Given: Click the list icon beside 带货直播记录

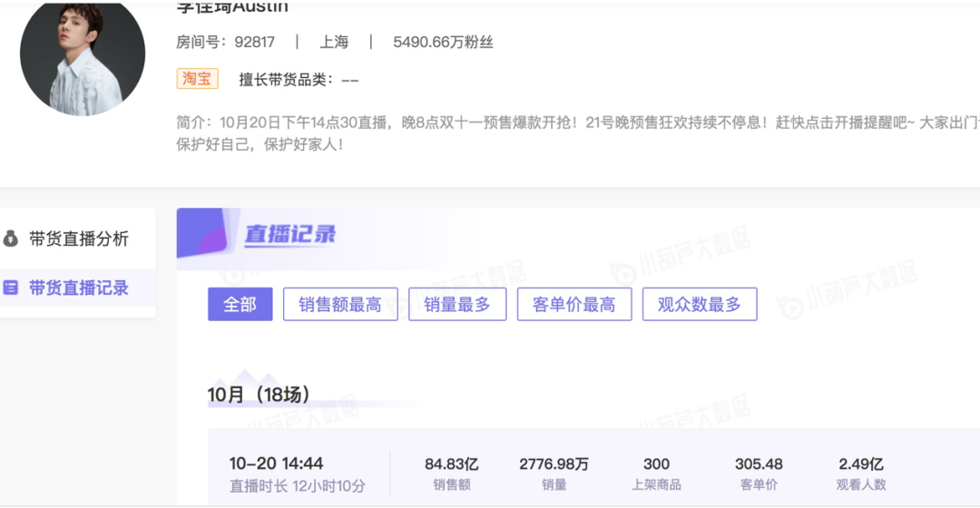Looking at the screenshot, I should pyautogui.click(x=11, y=288).
